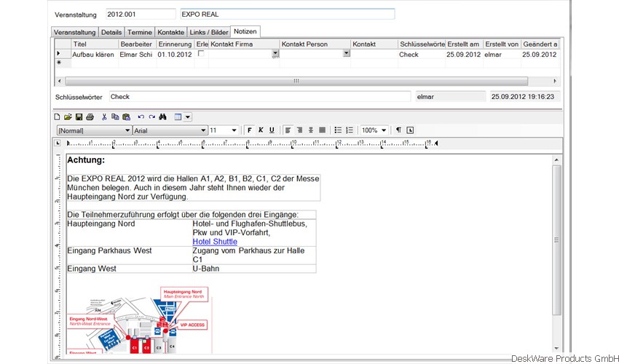
Task: Sort notes by the Erinnerung column header
Action: tap(176, 44)
